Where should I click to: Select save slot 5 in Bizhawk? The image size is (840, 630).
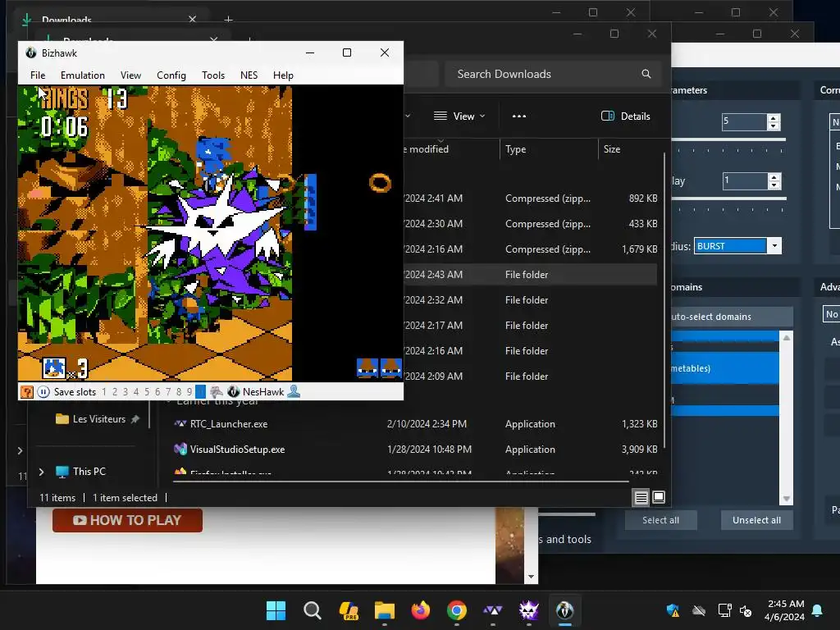click(x=147, y=392)
